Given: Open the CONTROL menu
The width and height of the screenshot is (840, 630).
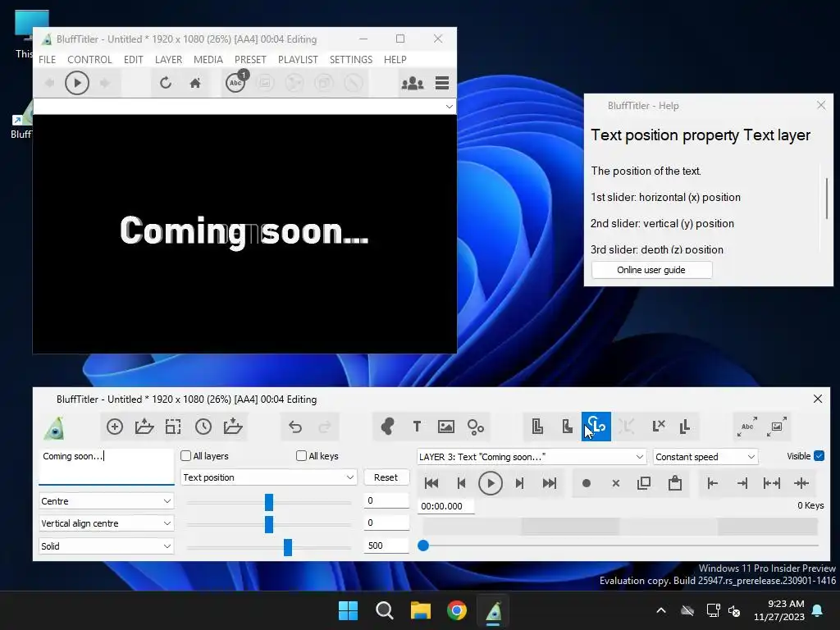Looking at the screenshot, I should pos(89,59).
